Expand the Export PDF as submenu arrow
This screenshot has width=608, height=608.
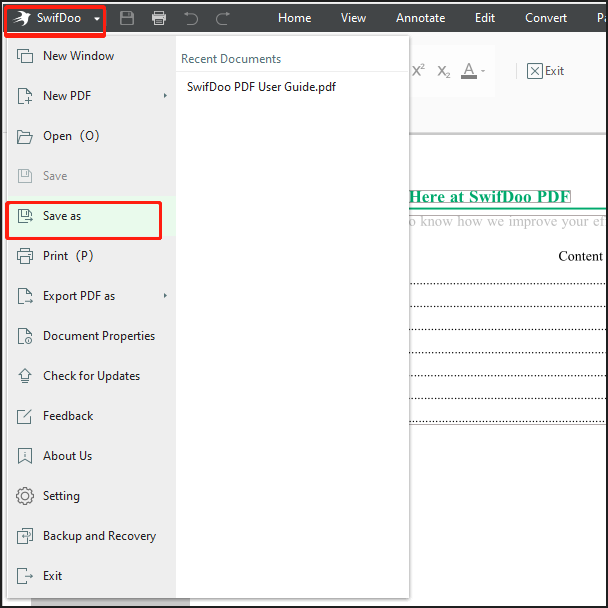click(165, 295)
